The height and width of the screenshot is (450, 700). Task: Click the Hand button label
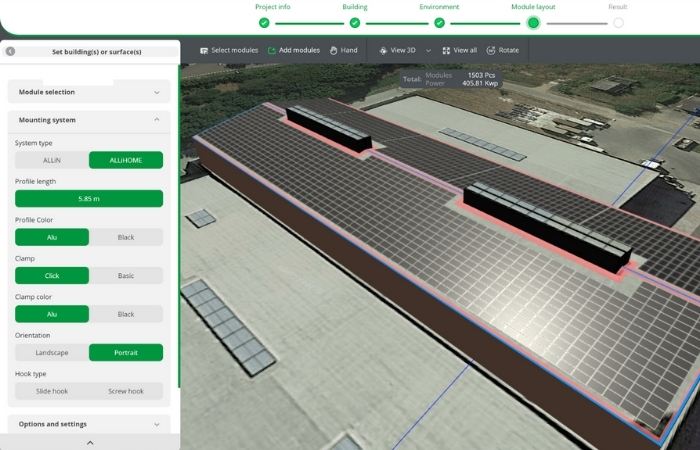coord(349,50)
